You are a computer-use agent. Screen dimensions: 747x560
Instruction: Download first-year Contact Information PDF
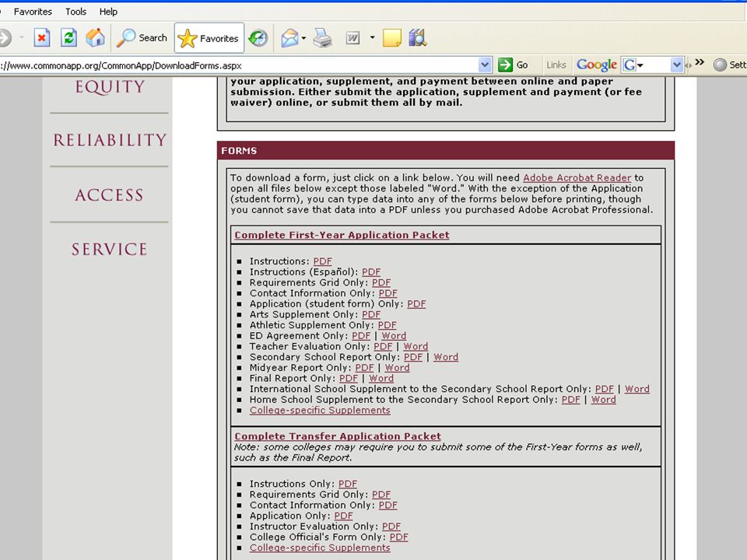click(x=388, y=293)
